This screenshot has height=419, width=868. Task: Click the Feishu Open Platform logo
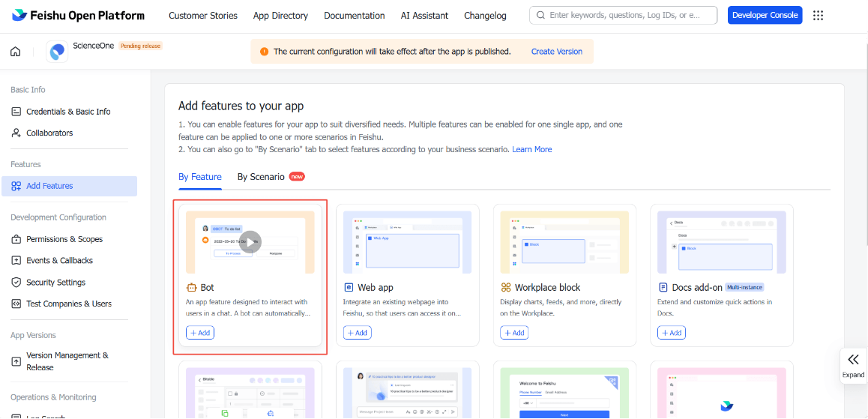(x=78, y=16)
